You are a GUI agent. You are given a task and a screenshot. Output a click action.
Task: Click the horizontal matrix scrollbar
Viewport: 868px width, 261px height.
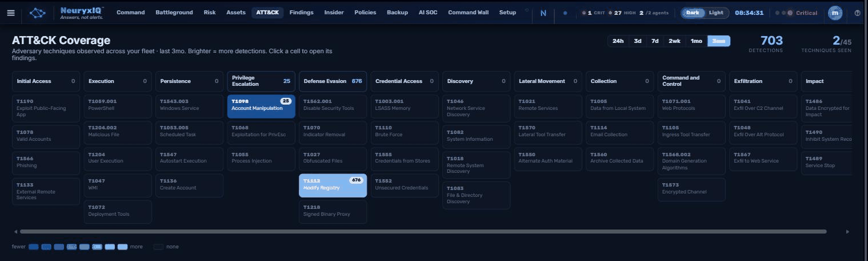point(423,232)
